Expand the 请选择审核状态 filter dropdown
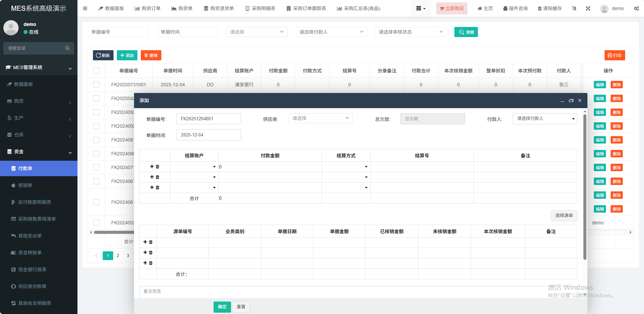644x314 pixels. pyautogui.click(x=411, y=32)
